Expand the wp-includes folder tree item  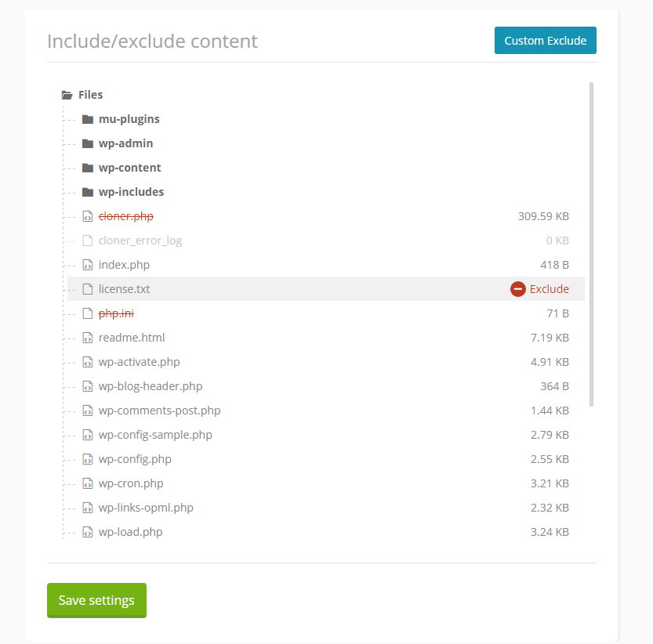coord(131,192)
